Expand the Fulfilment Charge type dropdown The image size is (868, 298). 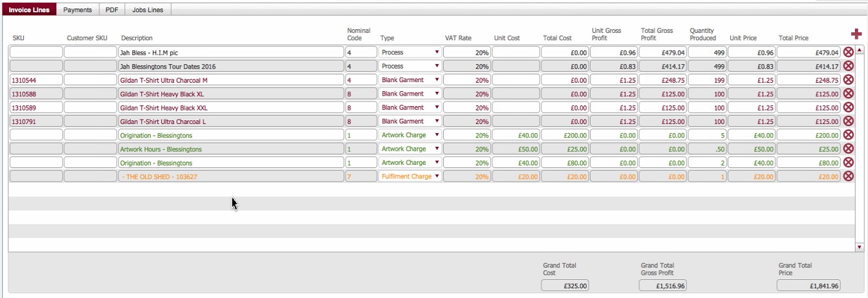coord(410,176)
